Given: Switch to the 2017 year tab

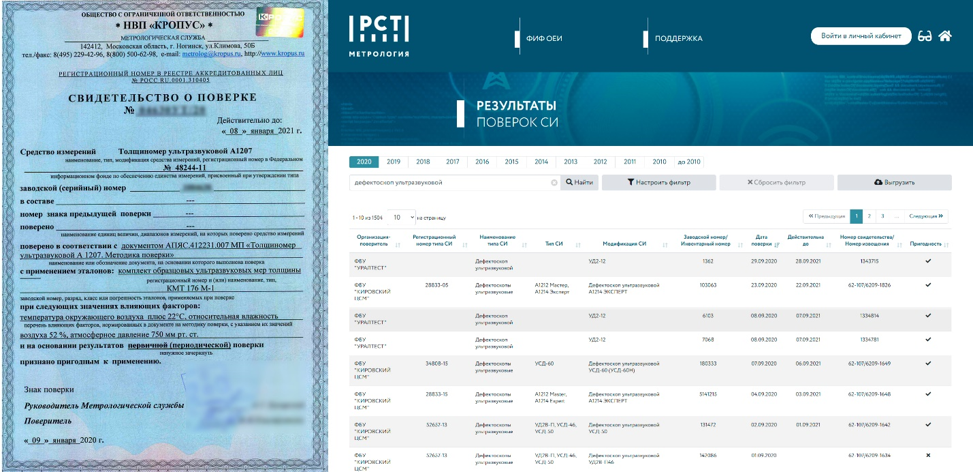Looking at the screenshot, I should point(452,162).
